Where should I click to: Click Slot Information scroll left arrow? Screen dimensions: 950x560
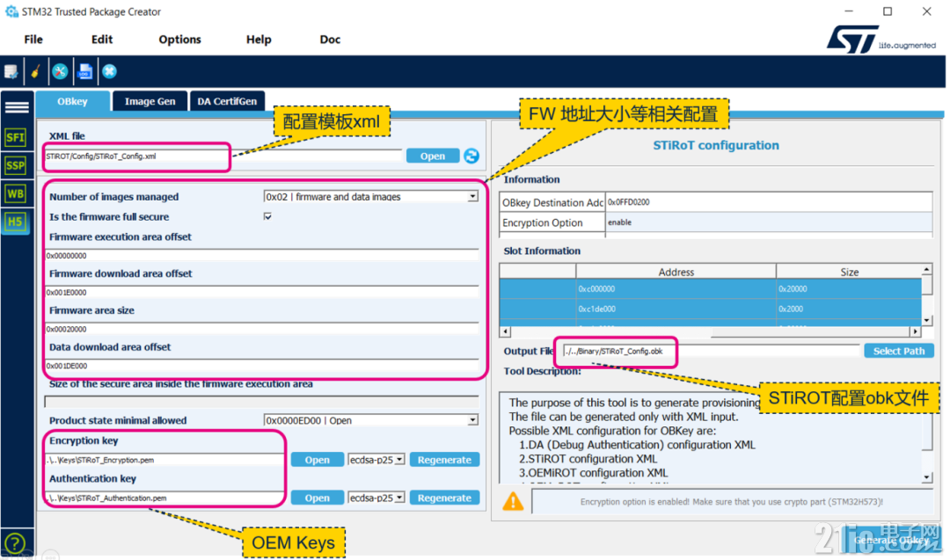505,331
